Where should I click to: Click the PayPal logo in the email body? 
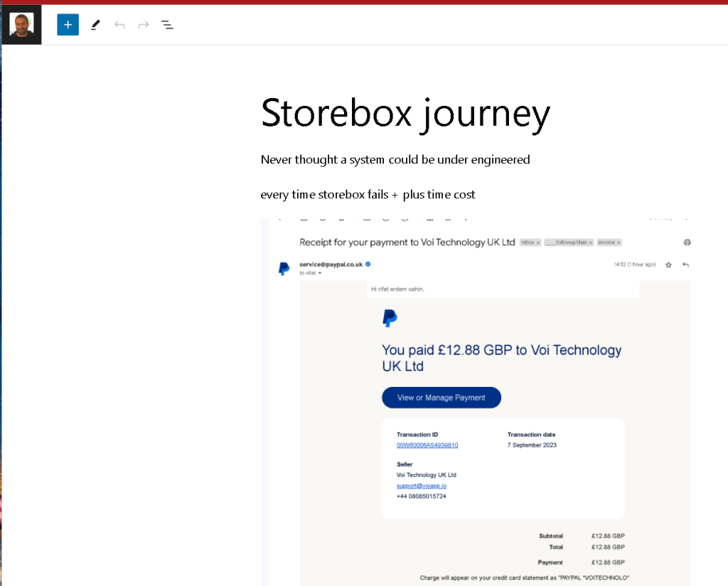click(x=390, y=319)
